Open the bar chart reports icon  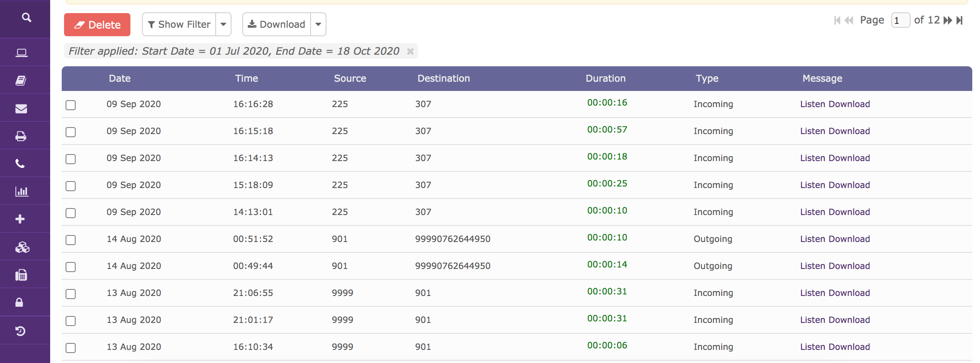tap(22, 192)
